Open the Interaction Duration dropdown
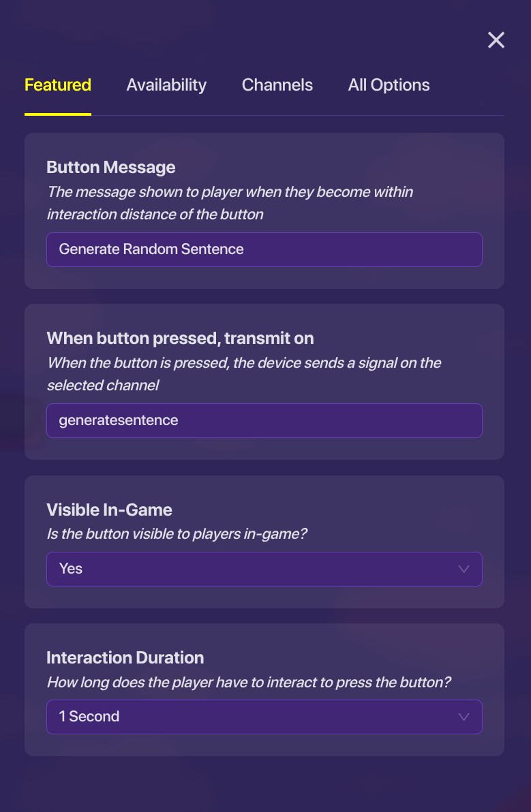 click(x=264, y=717)
